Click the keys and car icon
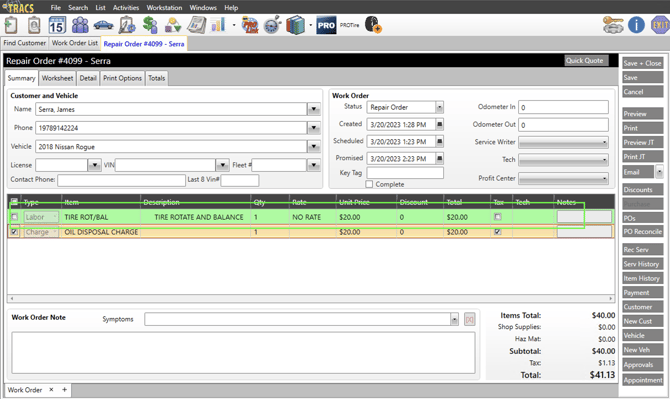670x399 pixels. click(613, 25)
